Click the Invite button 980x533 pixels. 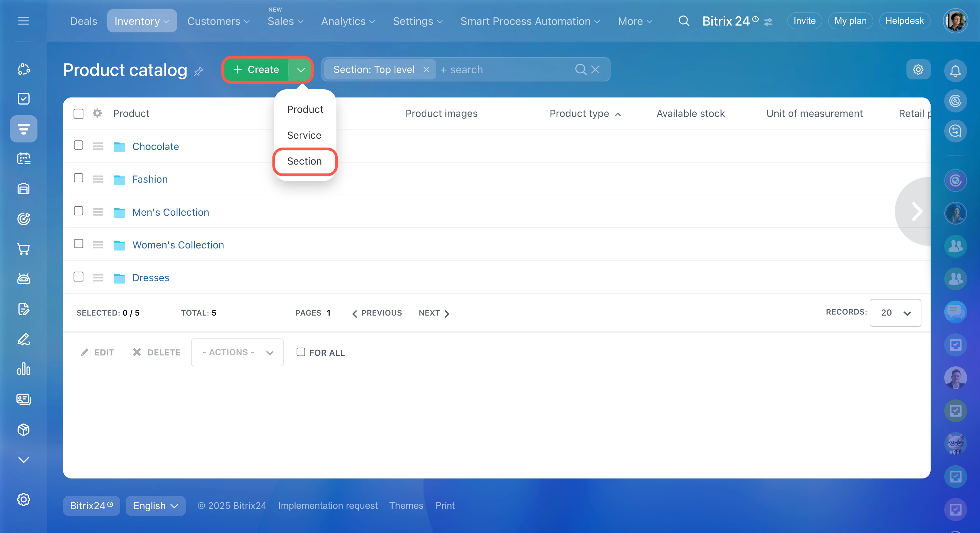click(804, 21)
